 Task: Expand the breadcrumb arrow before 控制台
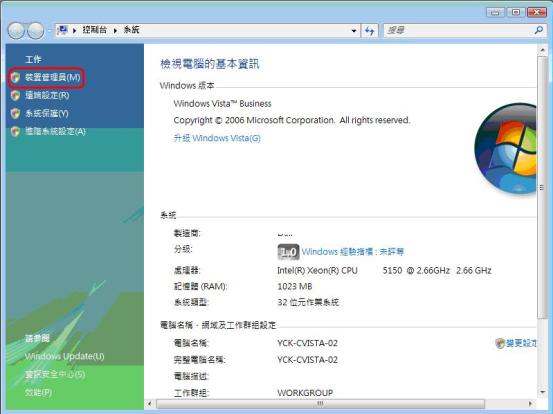[74, 30]
